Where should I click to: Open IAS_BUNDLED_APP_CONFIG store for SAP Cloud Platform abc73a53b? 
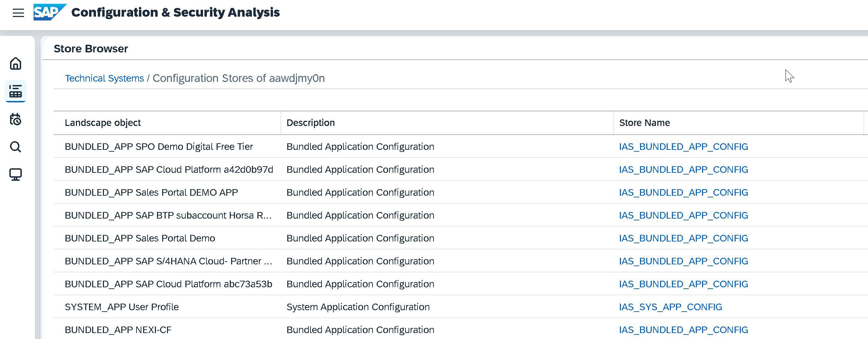click(683, 284)
